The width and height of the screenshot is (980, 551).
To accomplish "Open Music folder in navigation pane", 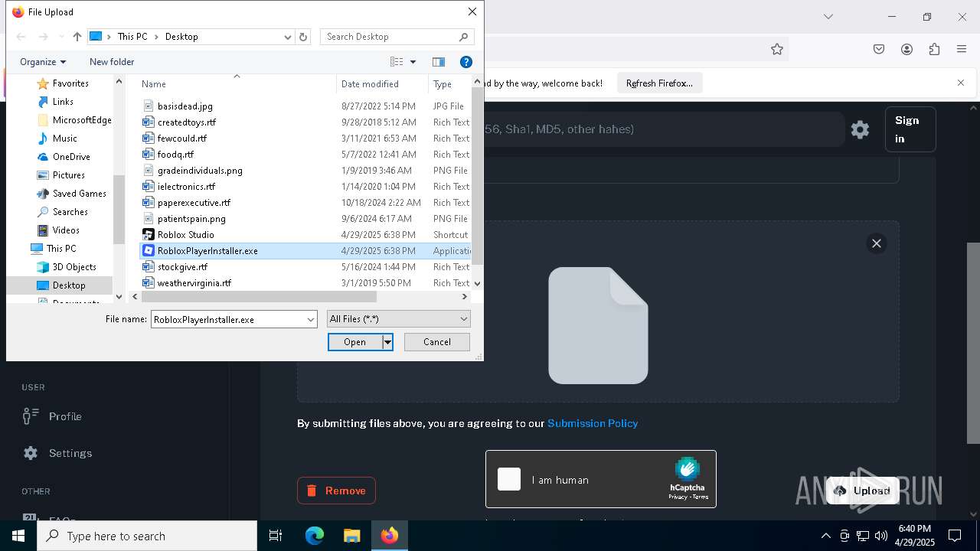I will click(64, 139).
